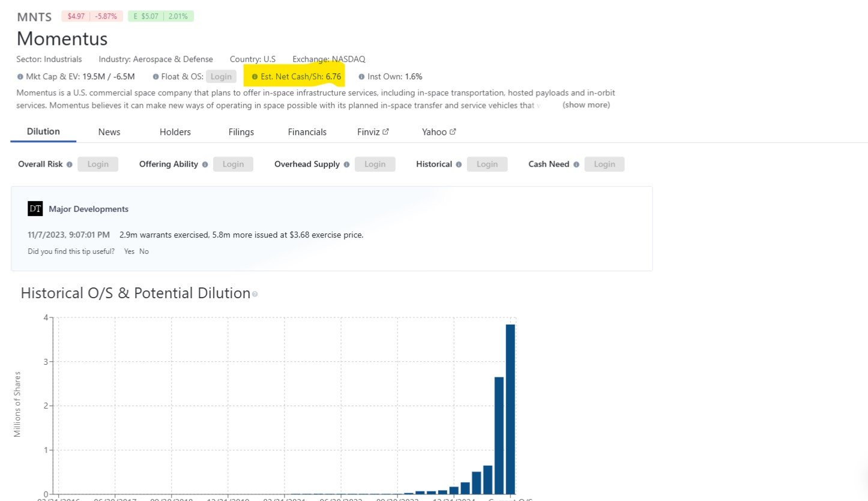Click the tallest bar in the dilution chart

[x=510, y=409]
